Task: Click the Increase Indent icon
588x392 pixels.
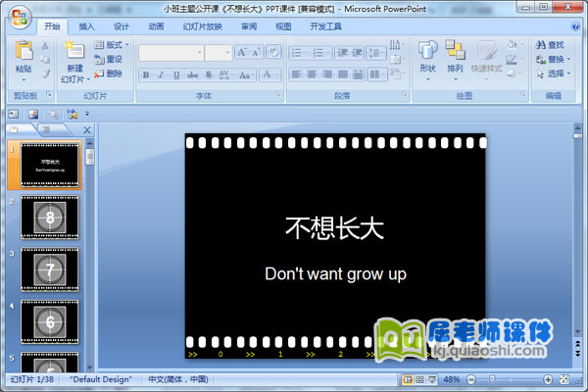Action: [357, 53]
